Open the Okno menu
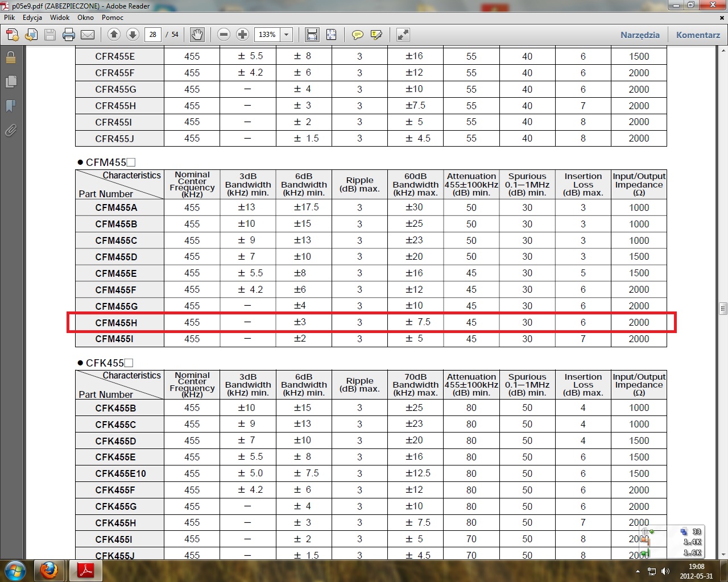Image resolution: width=728 pixels, height=582 pixels. click(x=85, y=18)
